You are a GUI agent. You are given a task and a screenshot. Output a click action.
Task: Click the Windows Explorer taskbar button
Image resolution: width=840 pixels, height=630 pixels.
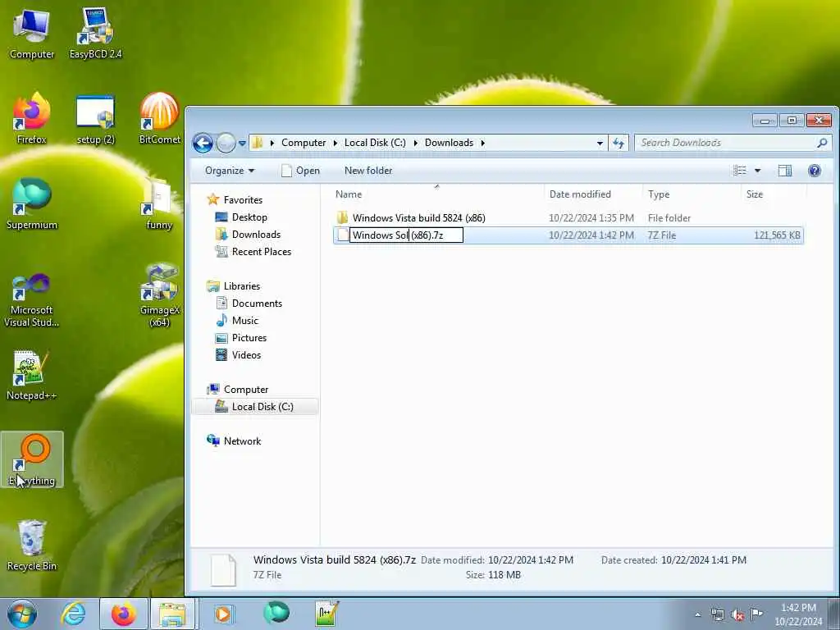172,614
